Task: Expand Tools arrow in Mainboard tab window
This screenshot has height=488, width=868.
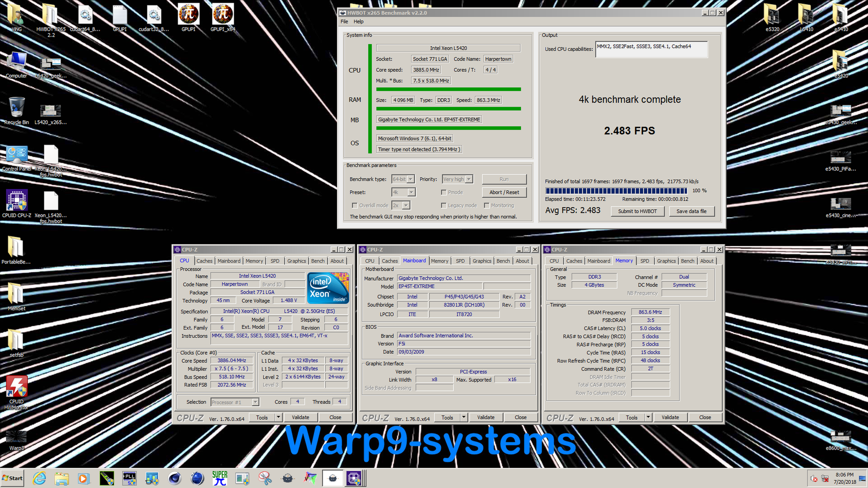Action: (x=464, y=418)
